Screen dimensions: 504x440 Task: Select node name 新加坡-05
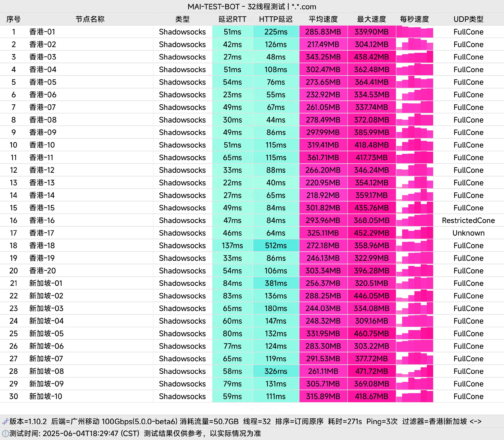tap(46, 333)
